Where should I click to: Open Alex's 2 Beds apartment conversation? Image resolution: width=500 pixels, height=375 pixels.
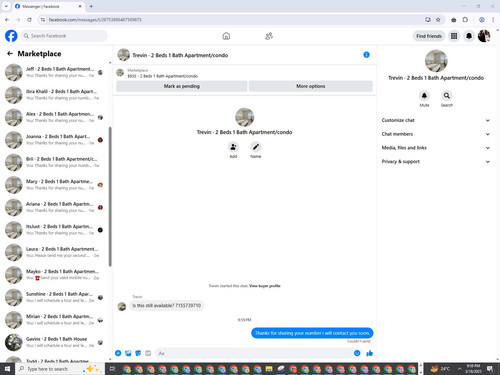[x=55, y=117]
